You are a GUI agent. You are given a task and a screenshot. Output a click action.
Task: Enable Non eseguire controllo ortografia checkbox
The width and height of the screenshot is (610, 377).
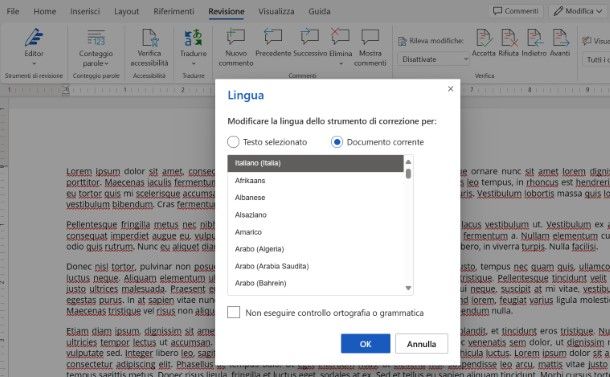click(x=233, y=312)
